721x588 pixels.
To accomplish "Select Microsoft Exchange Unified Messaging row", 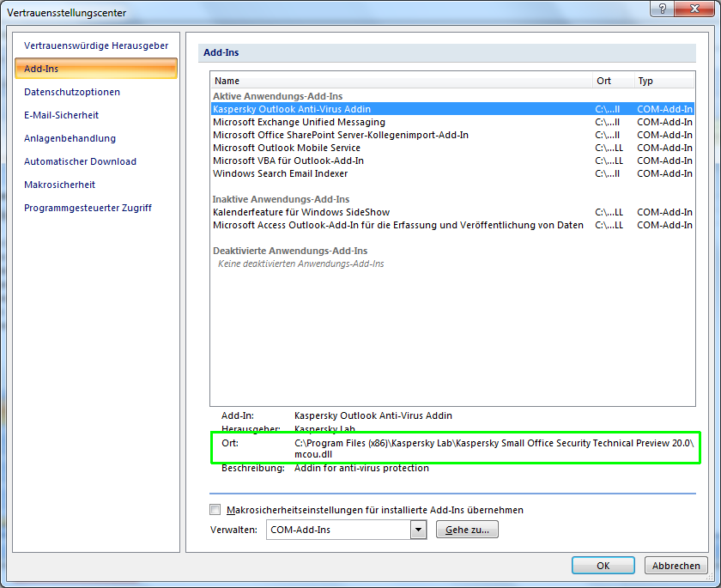I will pyautogui.click(x=452, y=122).
